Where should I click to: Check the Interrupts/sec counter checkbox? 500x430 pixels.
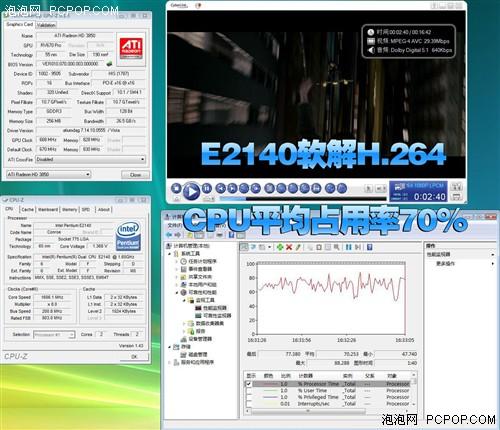pos(249,404)
